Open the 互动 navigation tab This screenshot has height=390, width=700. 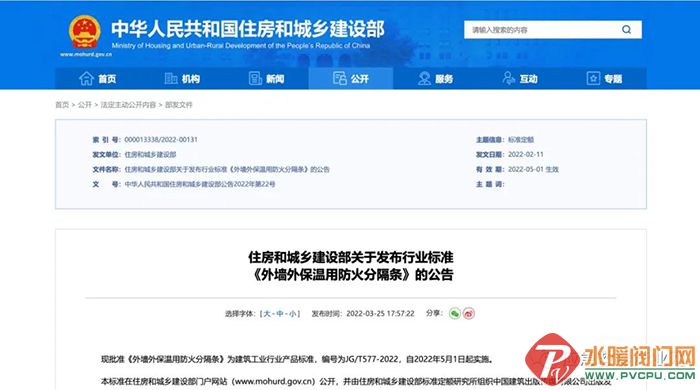(x=520, y=79)
